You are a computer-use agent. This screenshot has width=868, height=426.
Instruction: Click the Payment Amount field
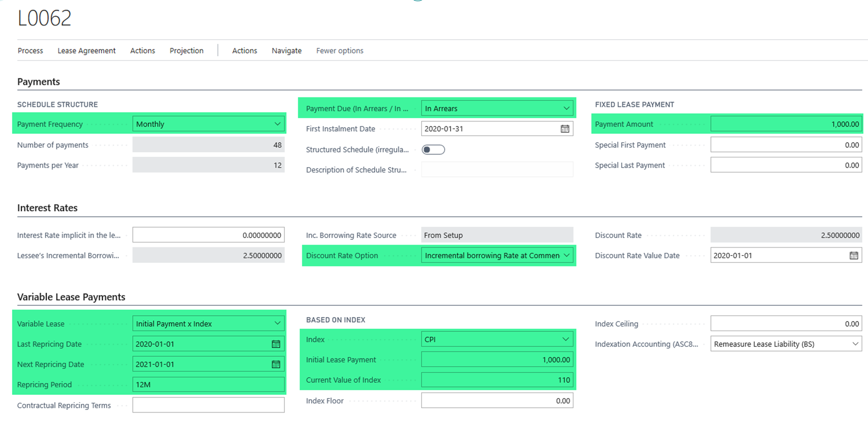tap(786, 124)
